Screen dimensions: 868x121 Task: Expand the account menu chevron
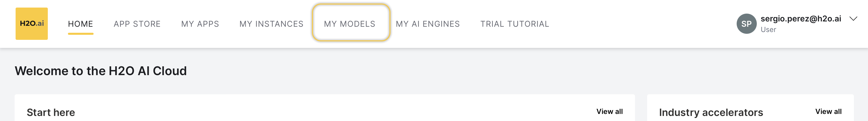coord(853,19)
